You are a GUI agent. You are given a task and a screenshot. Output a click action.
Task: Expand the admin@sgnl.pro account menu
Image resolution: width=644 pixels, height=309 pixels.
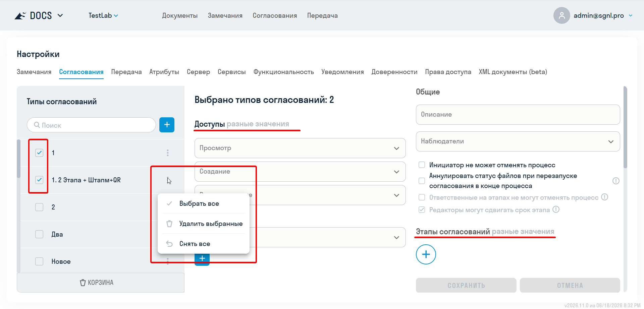[x=631, y=15]
